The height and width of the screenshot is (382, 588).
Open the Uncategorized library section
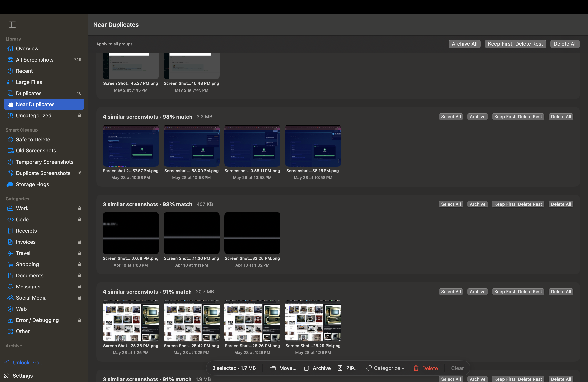44,115
